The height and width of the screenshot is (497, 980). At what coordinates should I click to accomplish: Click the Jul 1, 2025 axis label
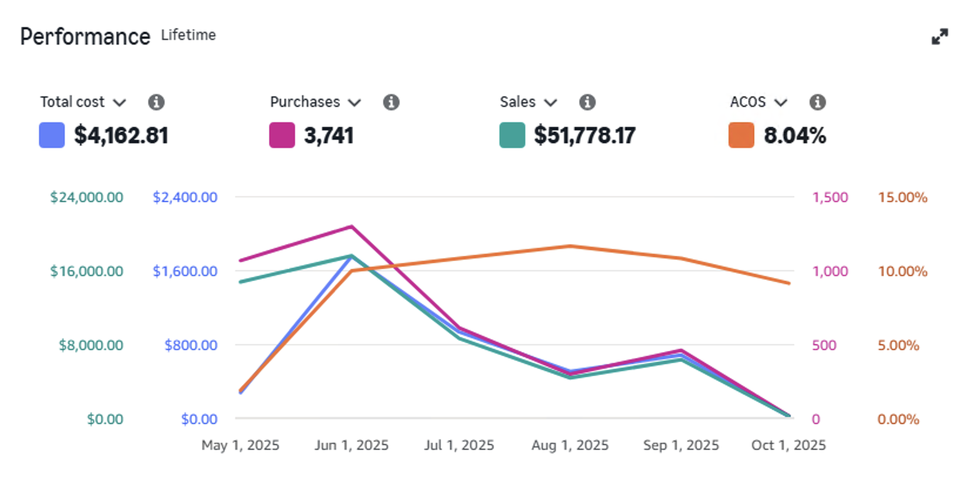click(459, 445)
